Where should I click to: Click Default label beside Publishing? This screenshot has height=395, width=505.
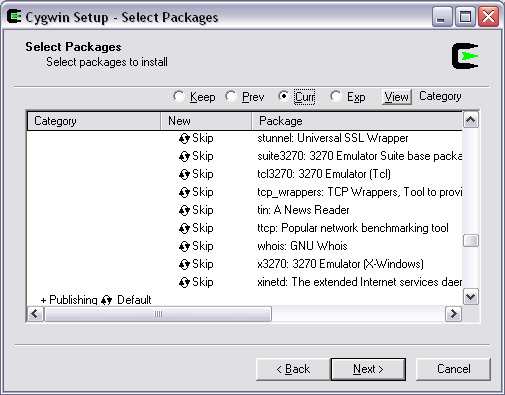click(x=134, y=300)
